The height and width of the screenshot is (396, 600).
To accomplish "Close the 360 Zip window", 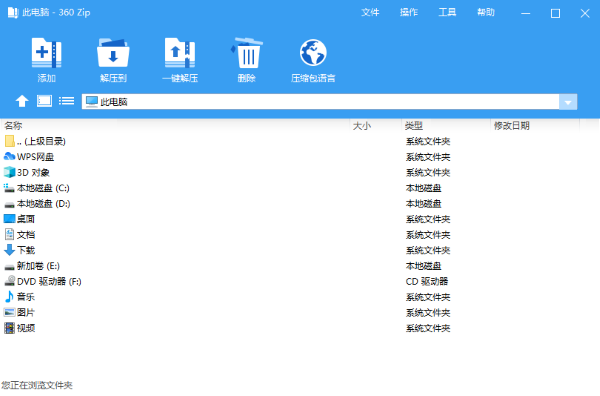I will pos(585,13).
